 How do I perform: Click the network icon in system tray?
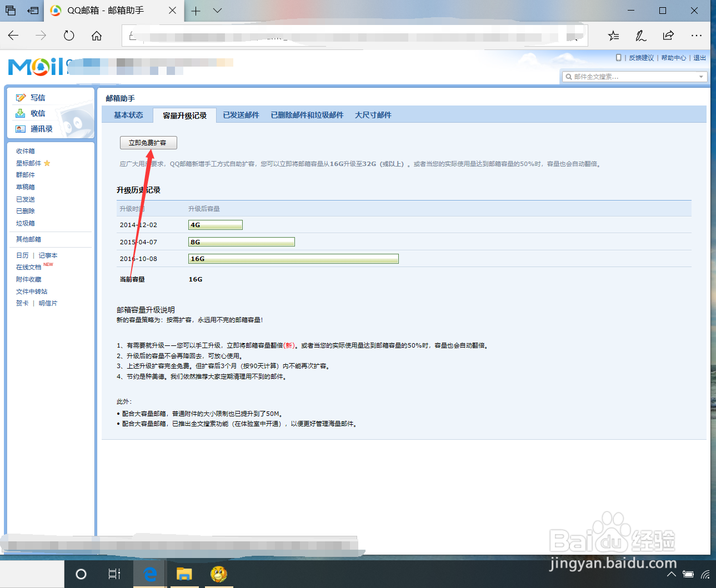[705, 574]
